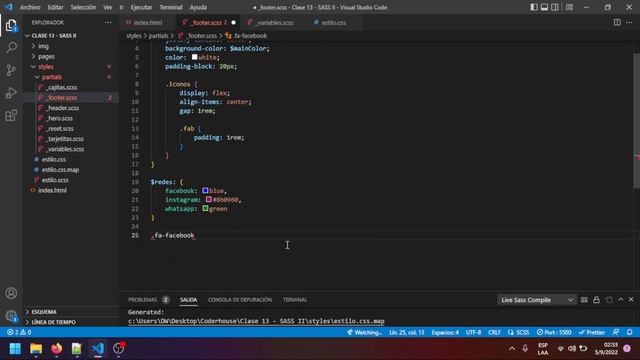Click the Port: 5500 Live Server item
This screenshot has width=640, height=360.
554,332
